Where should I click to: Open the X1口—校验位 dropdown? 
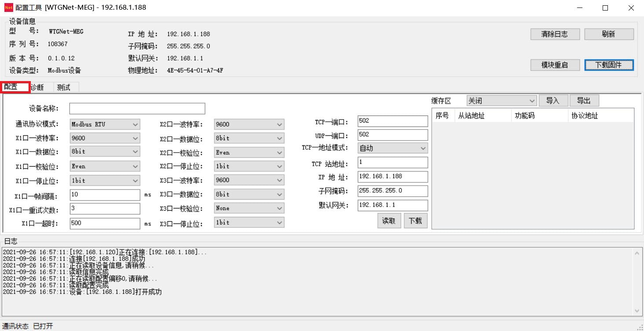(x=105, y=166)
